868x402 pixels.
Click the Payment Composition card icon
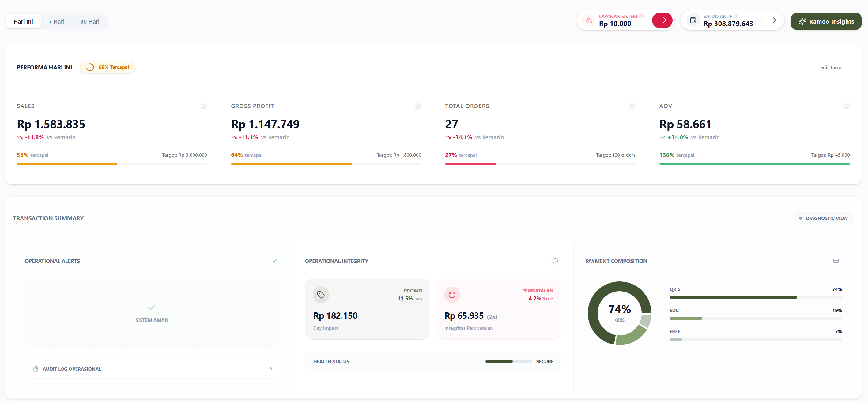tap(836, 261)
